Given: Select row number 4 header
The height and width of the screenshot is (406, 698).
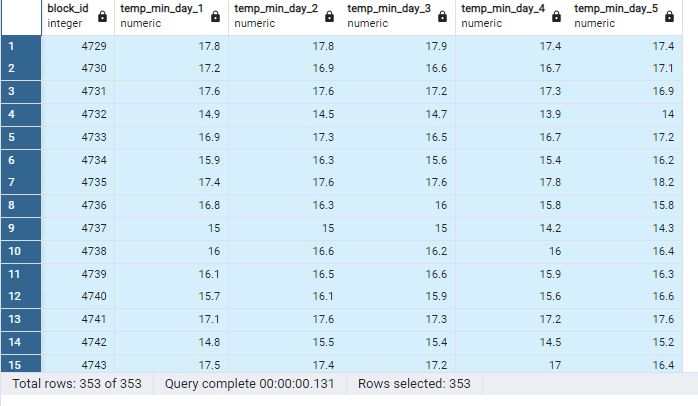Looking at the screenshot, I should point(21,114).
